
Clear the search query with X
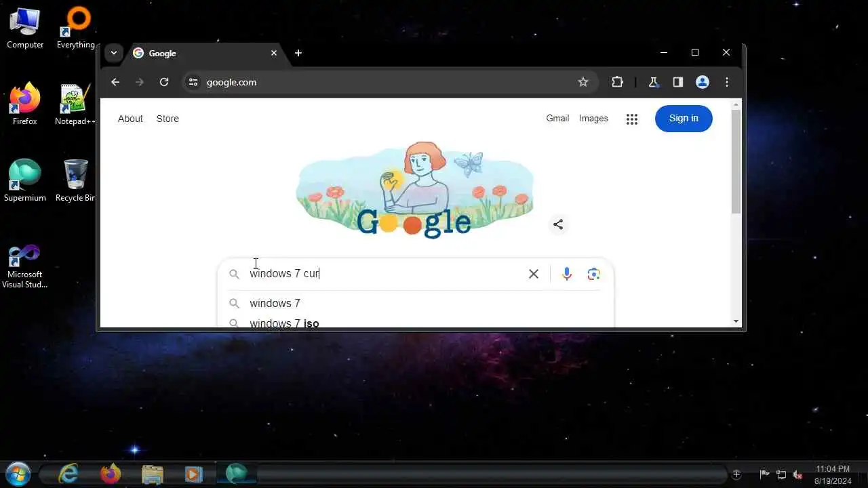pos(534,274)
